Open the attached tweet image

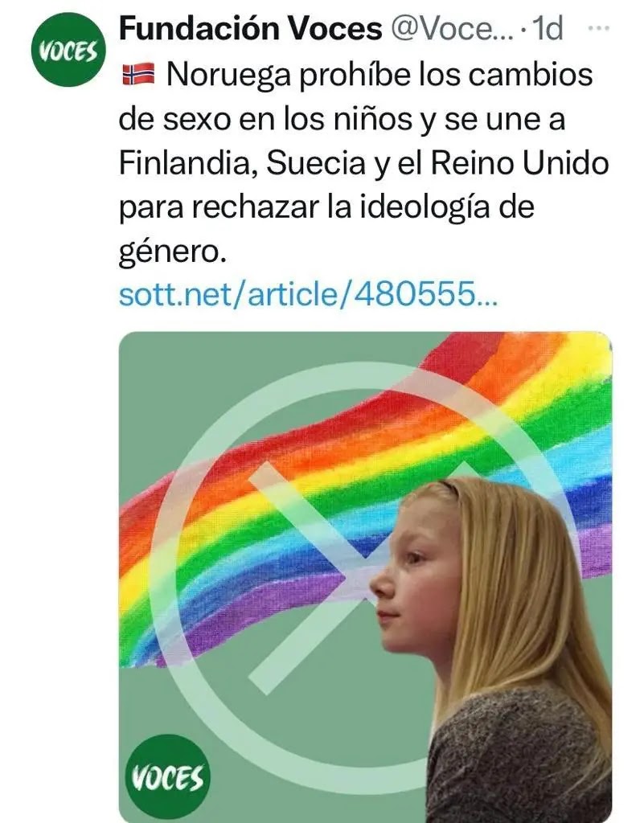[x=365, y=576]
